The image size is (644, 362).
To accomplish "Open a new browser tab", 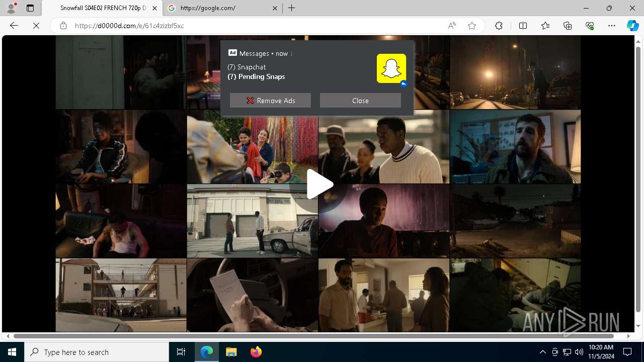I will point(292,8).
